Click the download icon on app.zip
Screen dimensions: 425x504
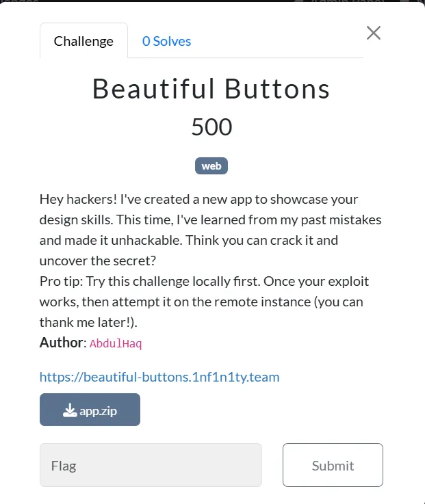70,410
